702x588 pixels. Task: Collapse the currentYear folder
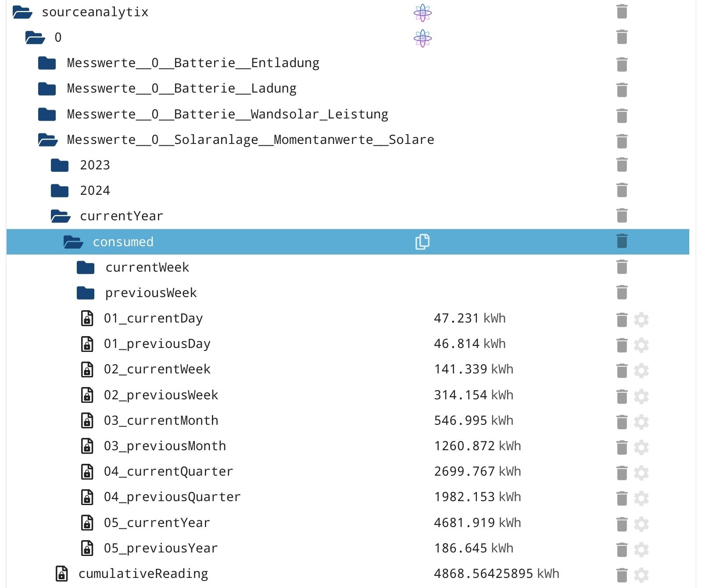tap(60, 216)
